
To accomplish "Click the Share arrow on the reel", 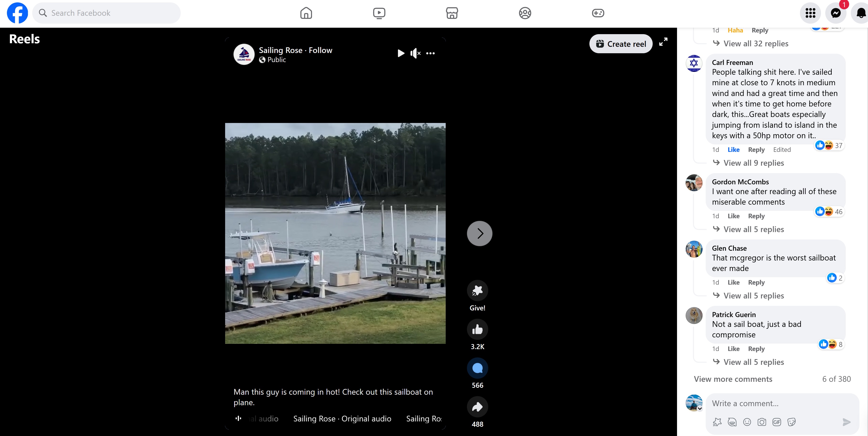I will pyautogui.click(x=477, y=407).
